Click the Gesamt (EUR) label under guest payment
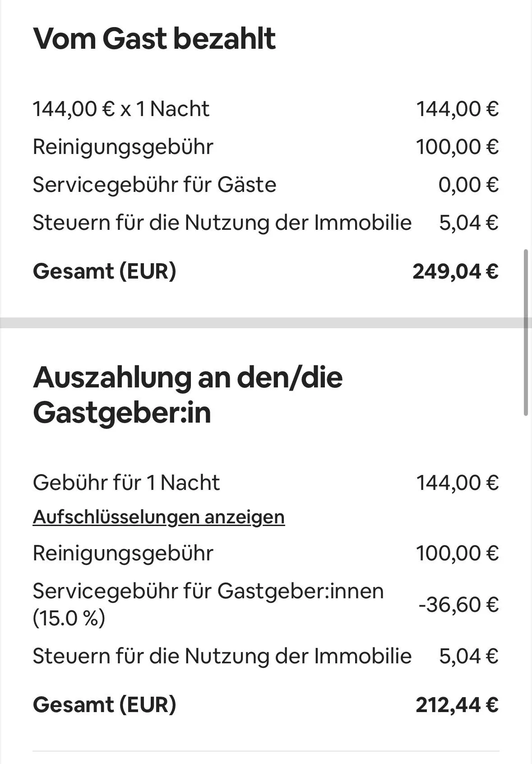Viewport: 532px width, 764px height. (x=105, y=271)
